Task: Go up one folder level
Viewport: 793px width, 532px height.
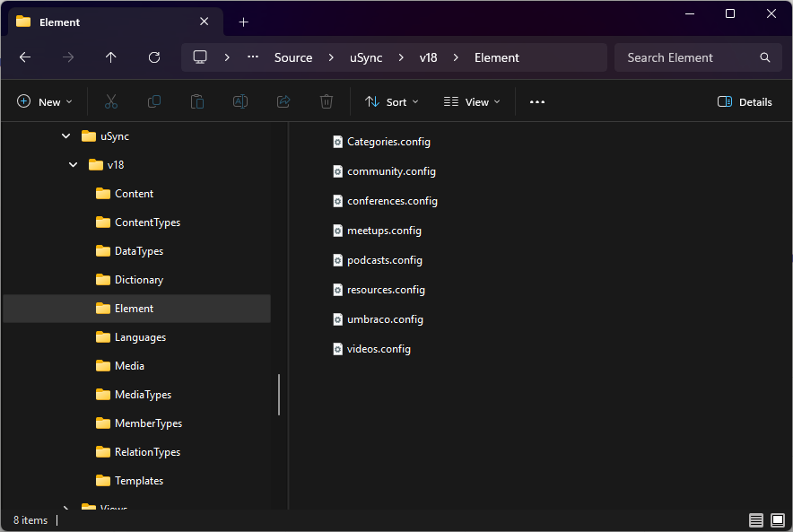Action: click(110, 57)
